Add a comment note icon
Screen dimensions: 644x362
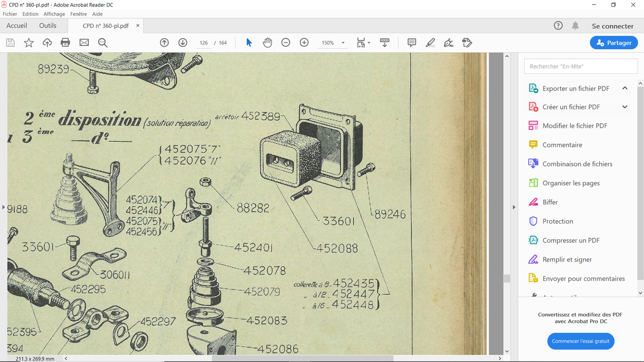[x=412, y=43]
